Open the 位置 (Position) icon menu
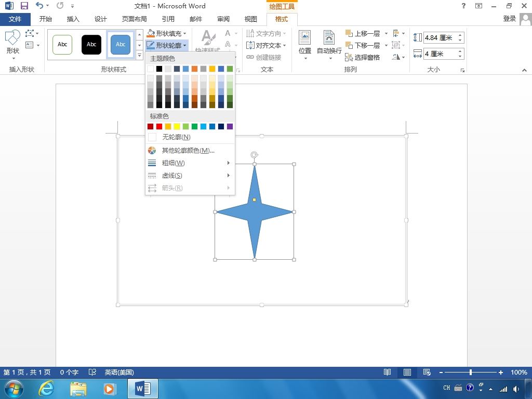This screenshot has height=399, width=532. [305, 43]
